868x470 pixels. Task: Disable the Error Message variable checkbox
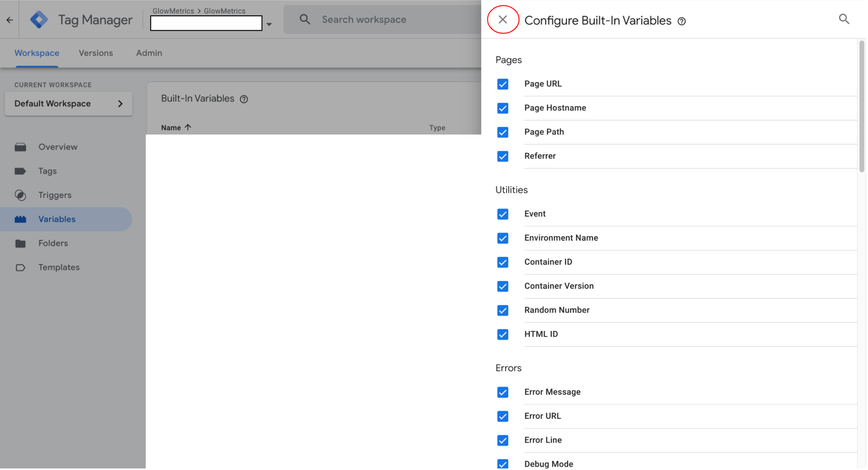(503, 393)
